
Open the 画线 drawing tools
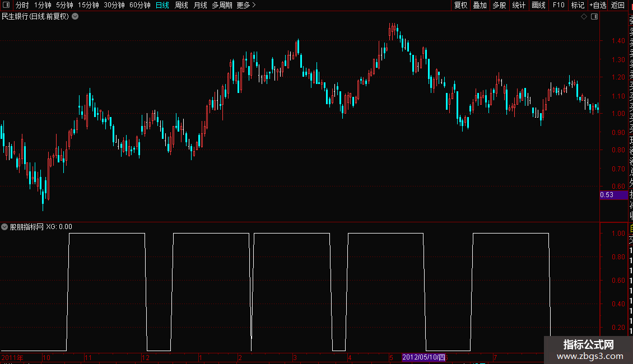coord(538,5)
